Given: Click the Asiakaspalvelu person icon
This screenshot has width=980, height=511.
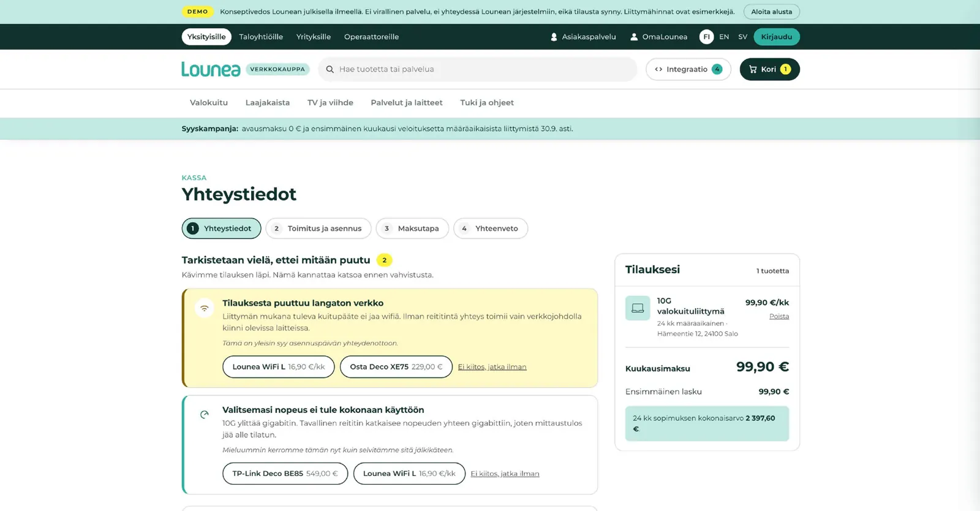Looking at the screenshot, I should [554, 37].
